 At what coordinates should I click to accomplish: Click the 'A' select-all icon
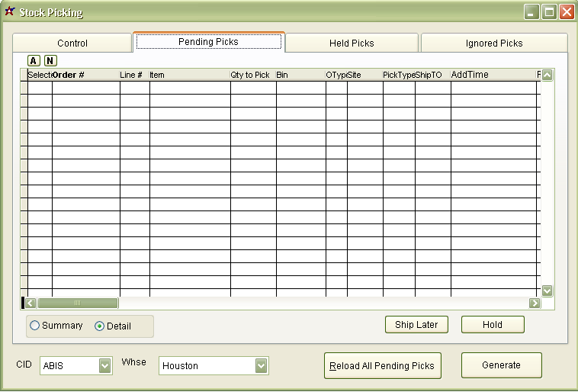click(x=34, y=60)
